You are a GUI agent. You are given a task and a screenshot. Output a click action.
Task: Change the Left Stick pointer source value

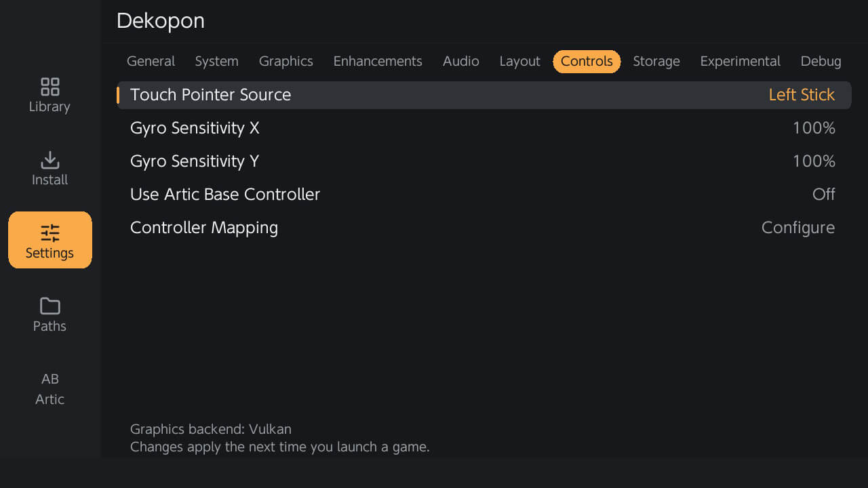click(802, 95)
